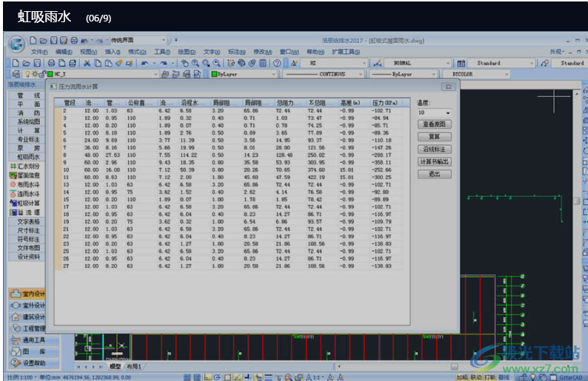
Task: Select the 通用工具 panel button
Action: point(34,340)
